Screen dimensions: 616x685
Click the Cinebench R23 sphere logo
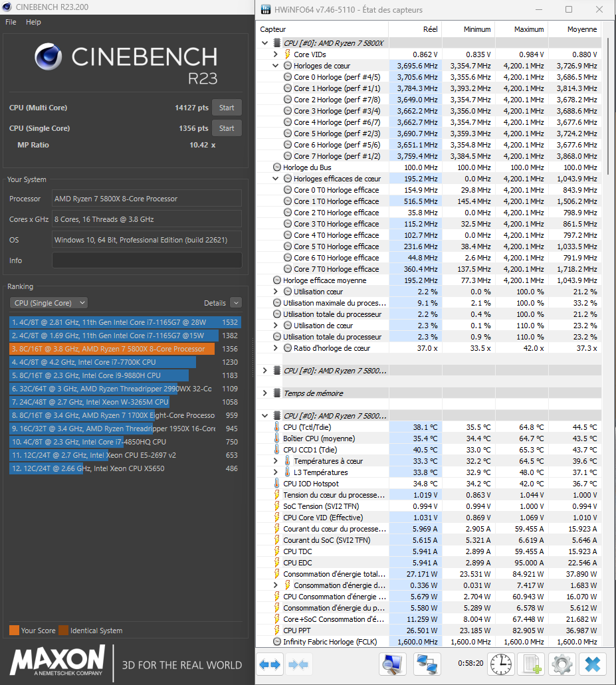tap(49, 56)
